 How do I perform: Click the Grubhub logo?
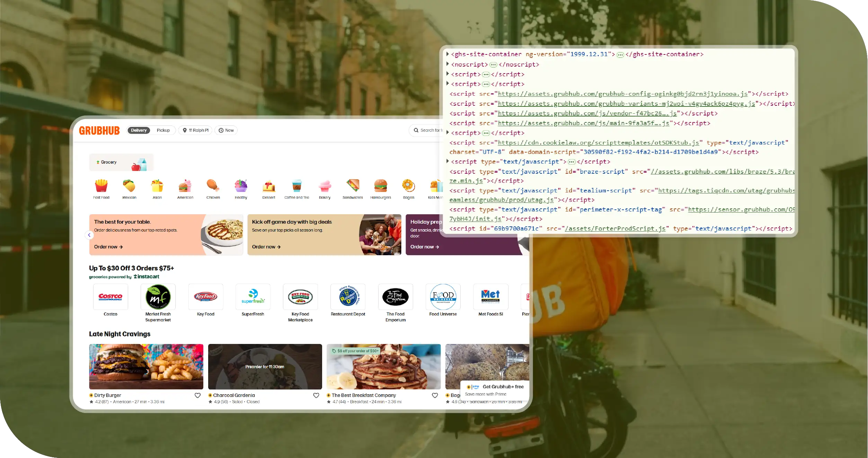99,130
